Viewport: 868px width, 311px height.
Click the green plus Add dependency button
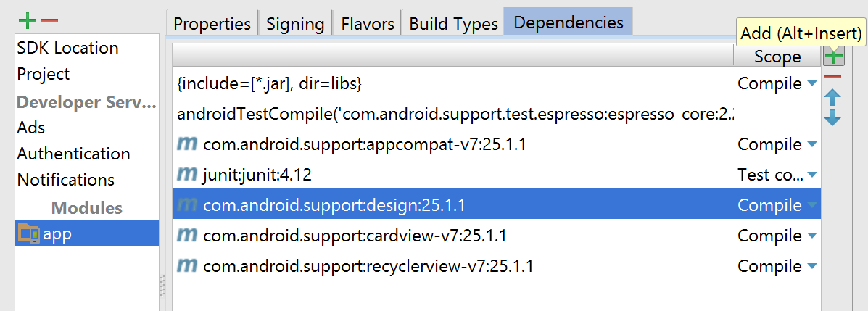pyautogui.click(x=833, y=57)
